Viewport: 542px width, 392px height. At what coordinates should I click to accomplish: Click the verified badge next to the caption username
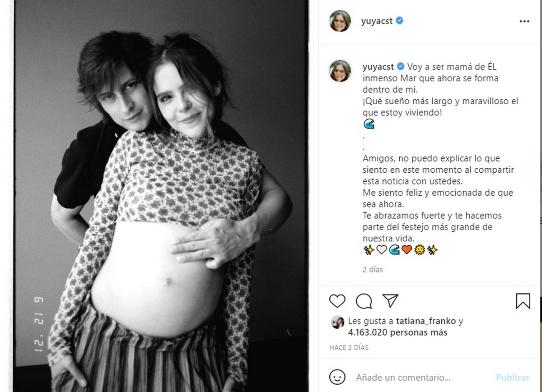click(x=400, y=67)
